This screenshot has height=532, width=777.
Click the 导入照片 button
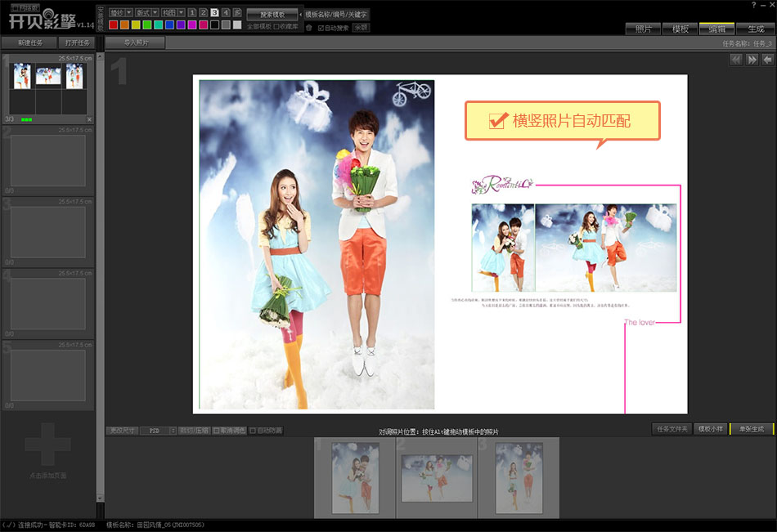coord(135,42)
